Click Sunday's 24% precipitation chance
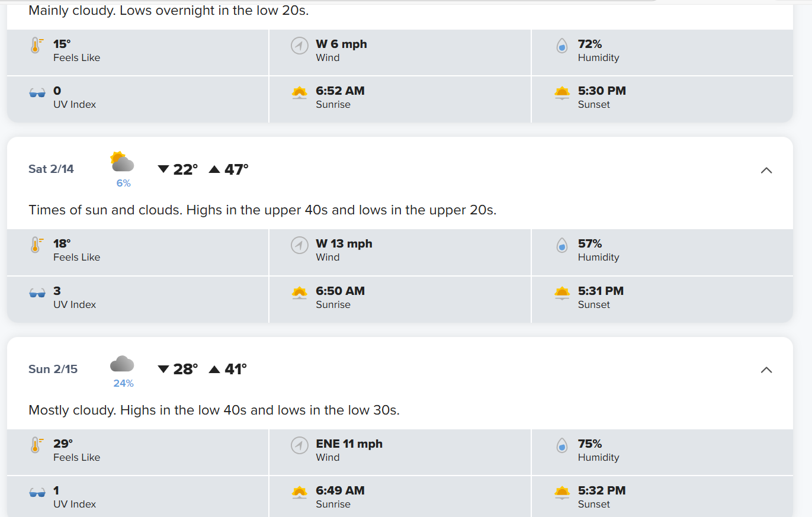 tap(123, 384)
